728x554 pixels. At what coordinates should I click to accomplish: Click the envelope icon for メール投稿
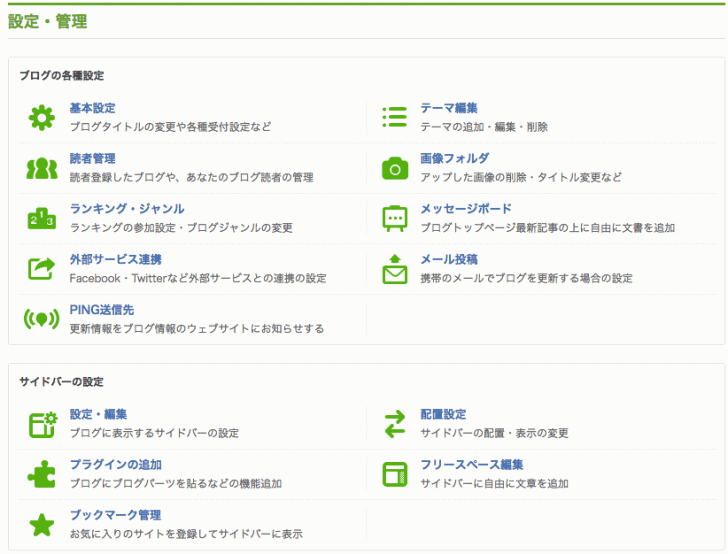[395, 269]
